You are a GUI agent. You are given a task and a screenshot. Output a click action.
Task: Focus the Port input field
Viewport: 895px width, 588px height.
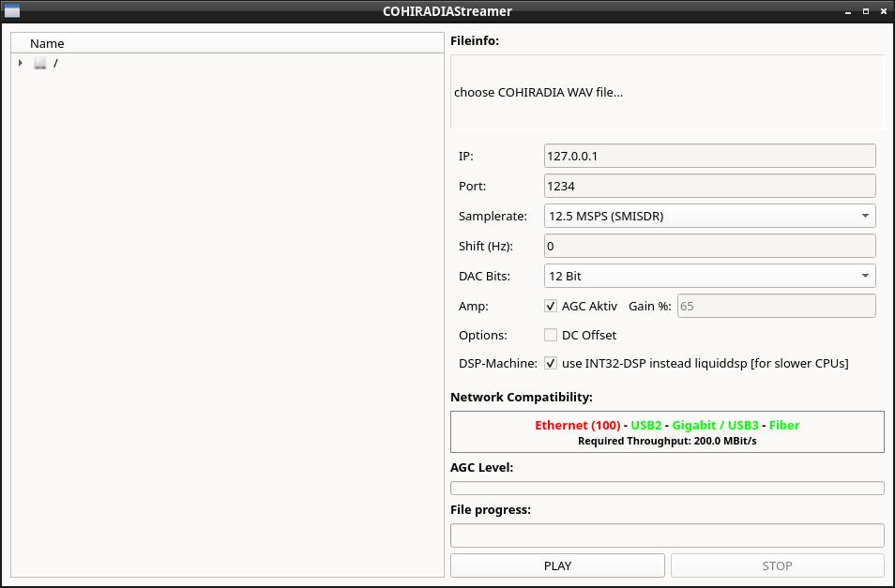click(x=709, y=186)
